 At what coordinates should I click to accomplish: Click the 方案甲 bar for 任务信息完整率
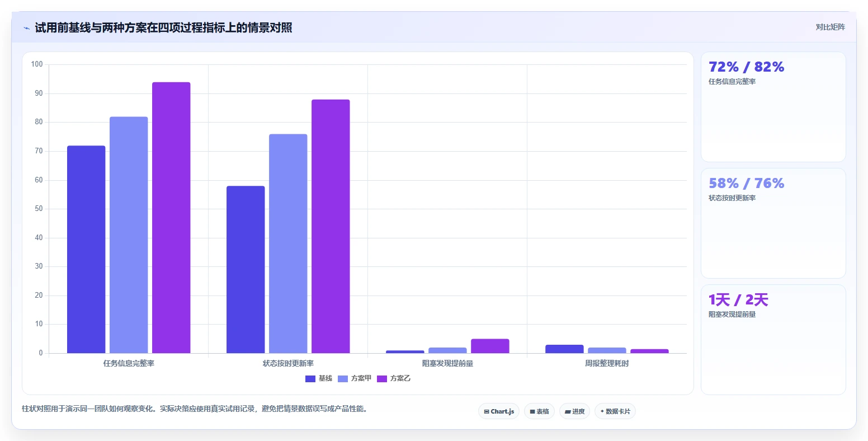tap(129, 235)
